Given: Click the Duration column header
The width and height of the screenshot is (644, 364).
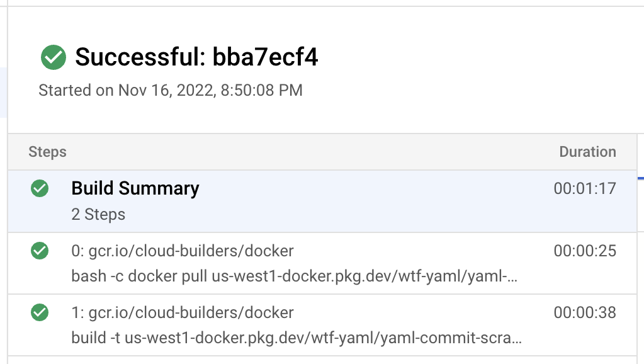Looking at the screenshot, I should pyautogui.click(x=587, y=152).
